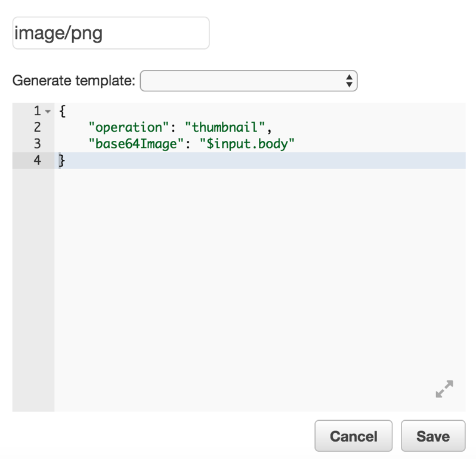The height and width of the screenshot is (459, 476).
Task: Expand the code editor to fullscreen
Action: coord(444,389)
